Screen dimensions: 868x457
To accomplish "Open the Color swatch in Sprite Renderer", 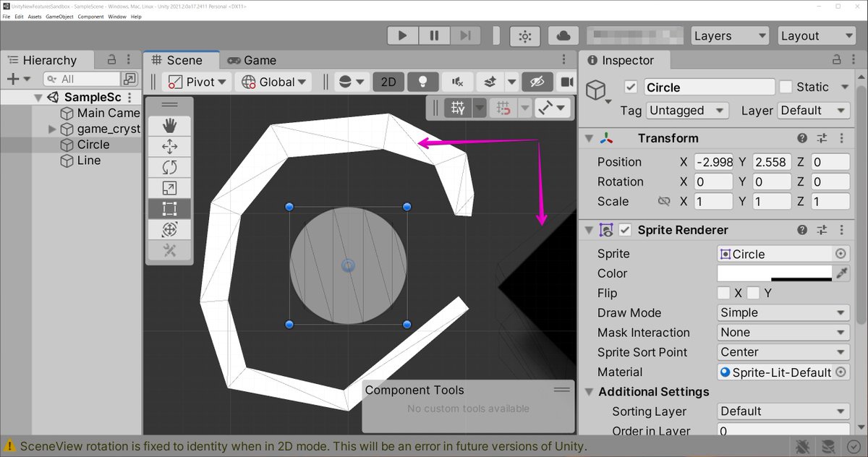I will point(774,273).
